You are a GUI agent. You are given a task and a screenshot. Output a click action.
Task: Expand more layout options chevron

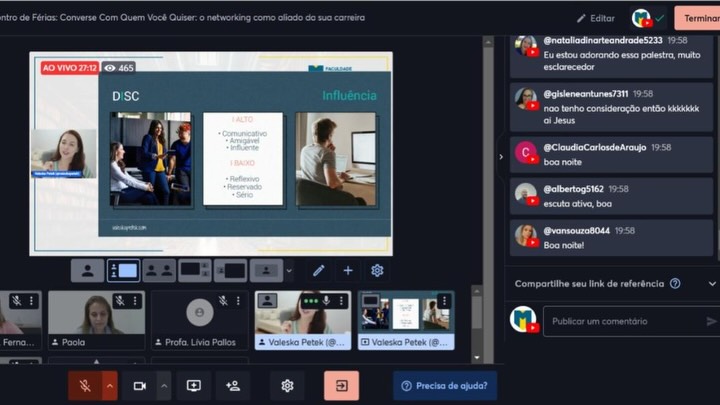pos(290,271)
